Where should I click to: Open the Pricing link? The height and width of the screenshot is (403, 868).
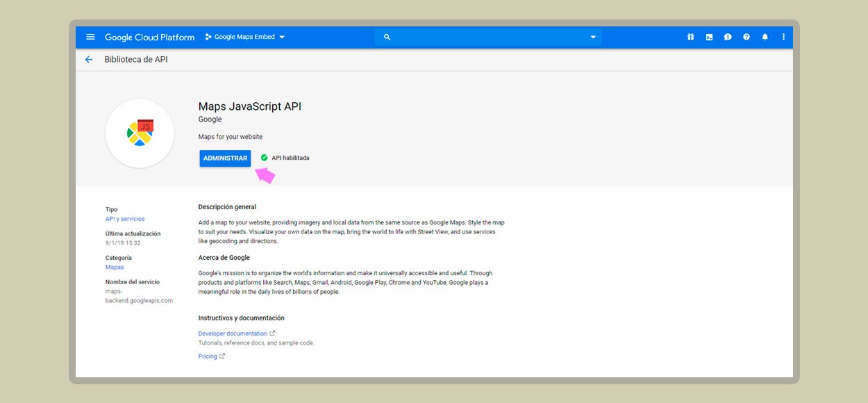208,356
